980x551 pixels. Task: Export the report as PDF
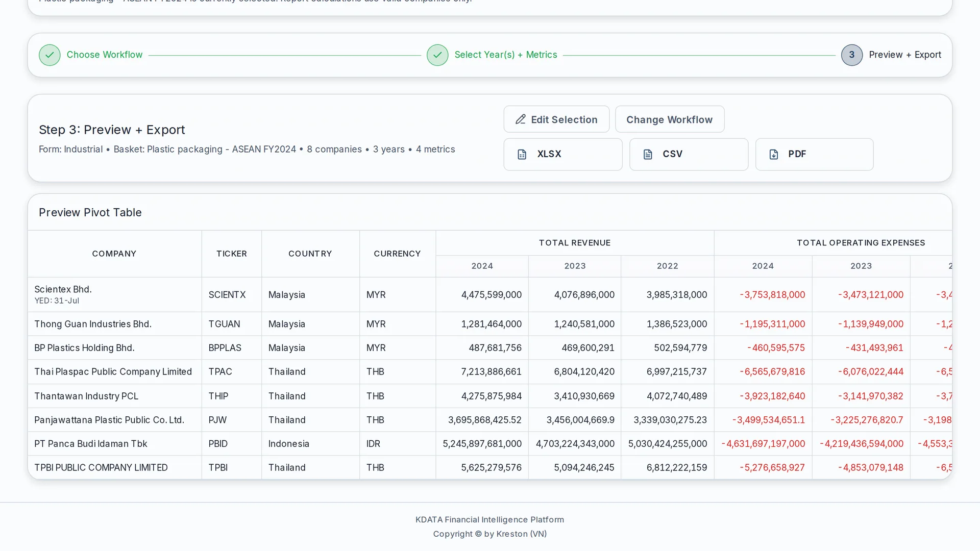[x=815, y=154]
